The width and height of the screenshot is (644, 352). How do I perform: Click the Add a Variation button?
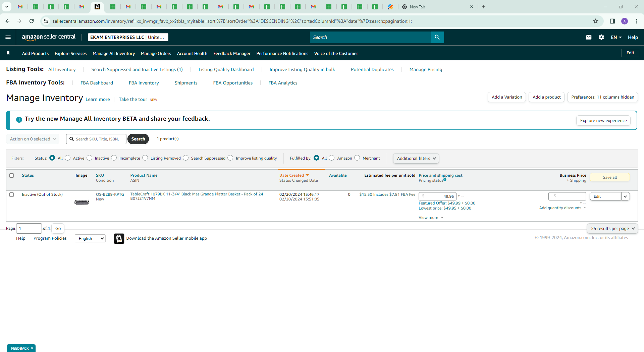[506, 97]
